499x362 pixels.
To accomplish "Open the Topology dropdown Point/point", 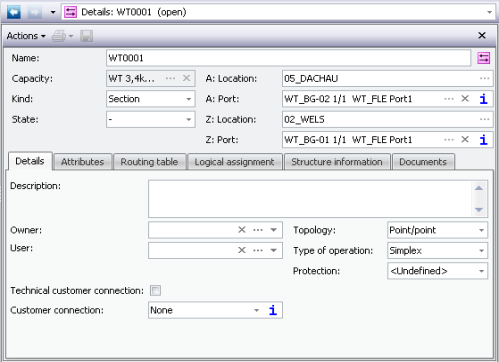I will [437, 230].
